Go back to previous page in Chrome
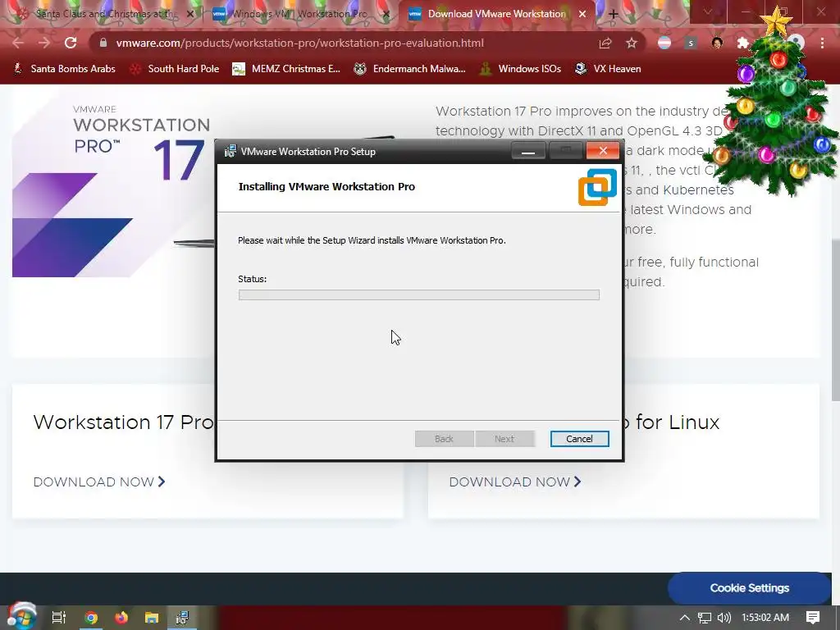 (x=18, y=43)
